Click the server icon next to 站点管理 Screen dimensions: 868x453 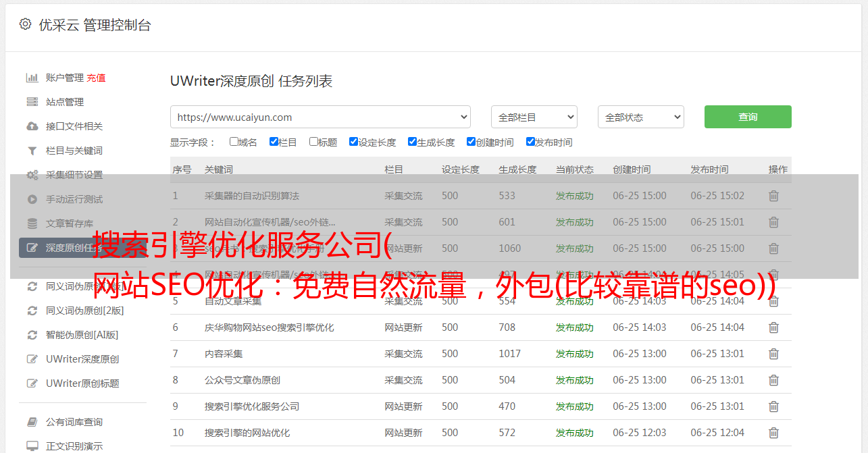(32, 102)
